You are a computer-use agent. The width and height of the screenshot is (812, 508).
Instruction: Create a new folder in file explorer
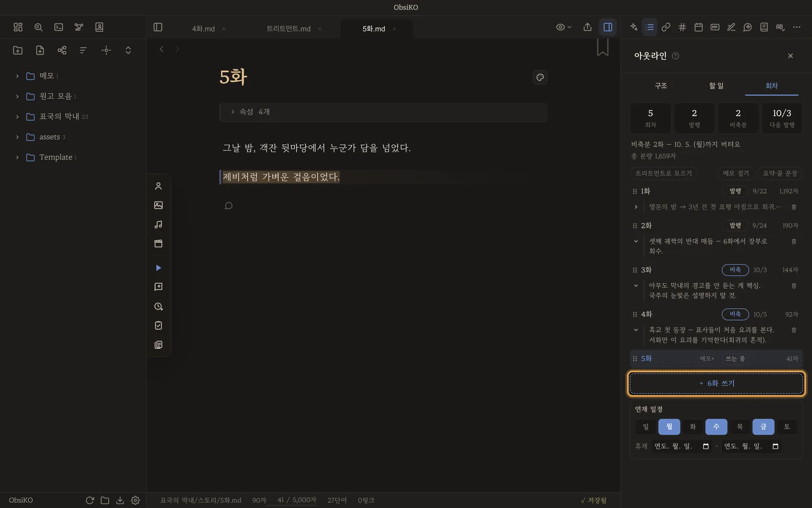point(18,50)
